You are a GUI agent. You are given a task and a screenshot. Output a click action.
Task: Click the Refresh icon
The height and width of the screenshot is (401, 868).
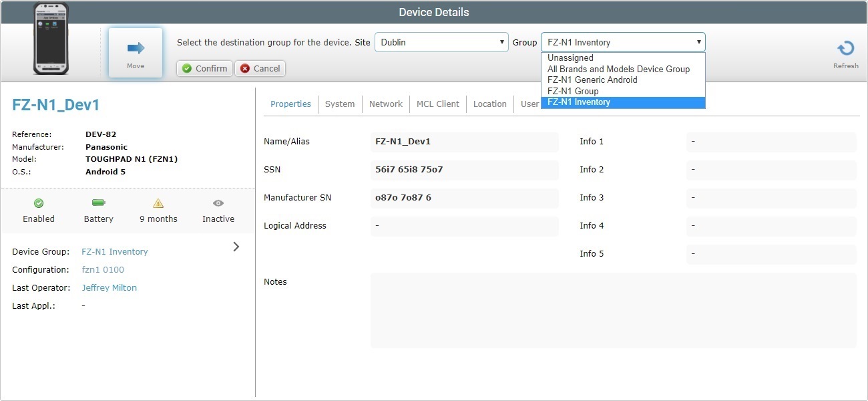[x=845, y=49]
